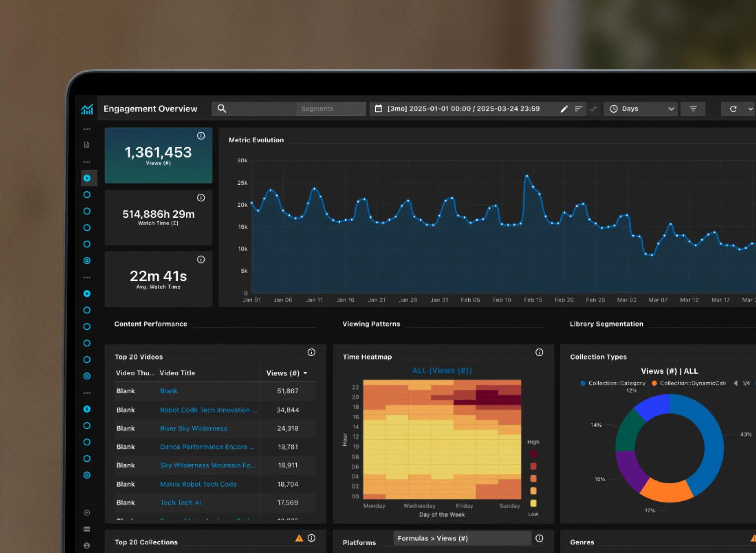Select the Watch Time metric card
The width and height of the screenshot is (756, 553).
(158, 217)
